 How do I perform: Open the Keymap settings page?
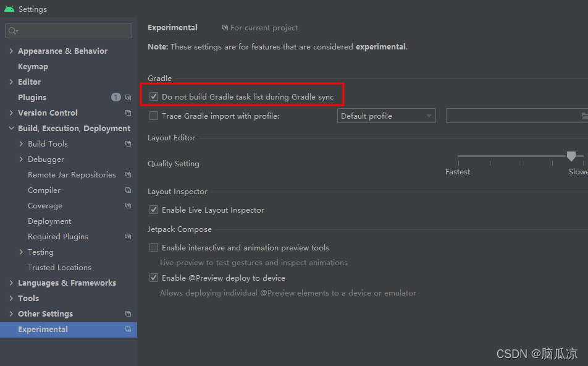33,66
